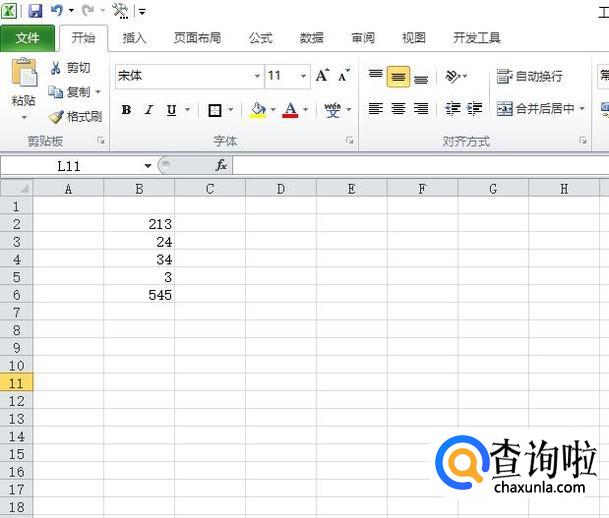Click the fx insert function icon

[221, 165]
